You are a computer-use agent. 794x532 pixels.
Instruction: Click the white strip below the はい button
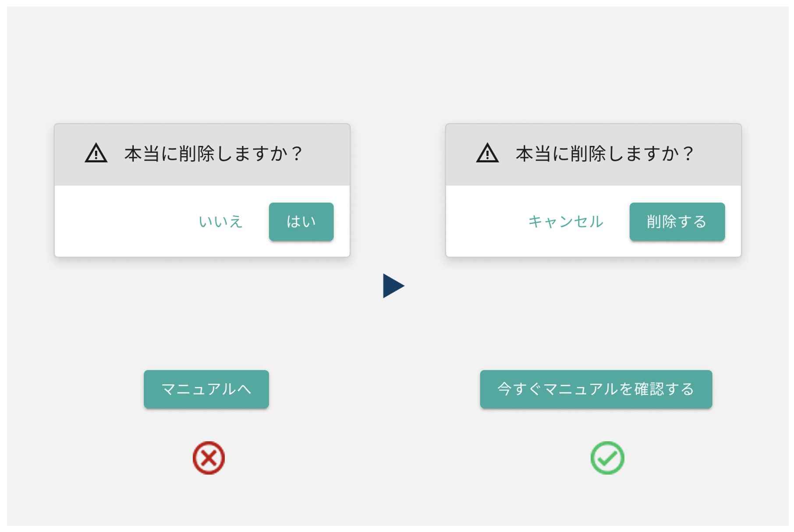tap(301, 249)
